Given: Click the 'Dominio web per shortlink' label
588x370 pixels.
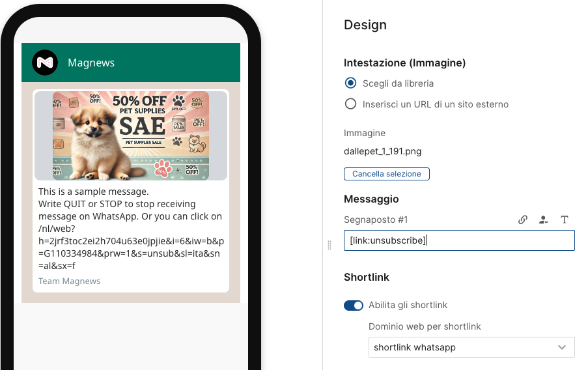Looking at the screenshot, I should [x=425, y=326].
